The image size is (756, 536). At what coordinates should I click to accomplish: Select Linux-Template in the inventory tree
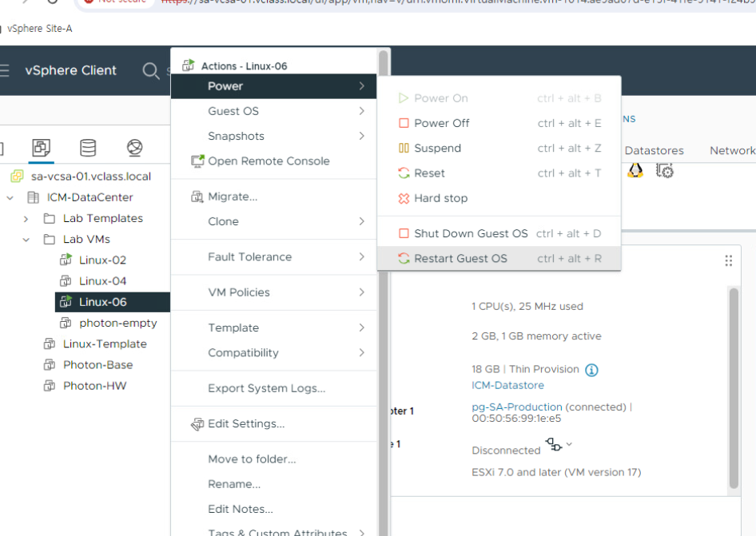pyautogui.click(x=105, y=343)
